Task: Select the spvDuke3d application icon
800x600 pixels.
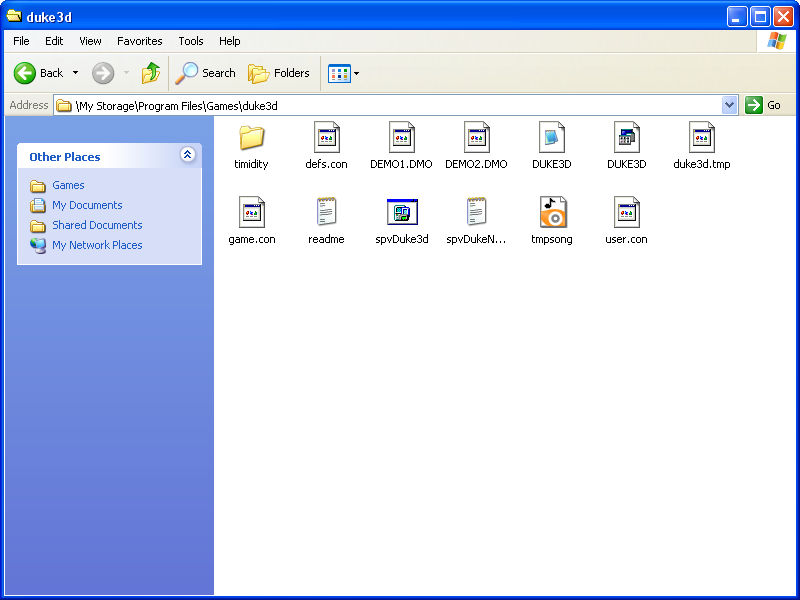Action: (x=402, y=212)
